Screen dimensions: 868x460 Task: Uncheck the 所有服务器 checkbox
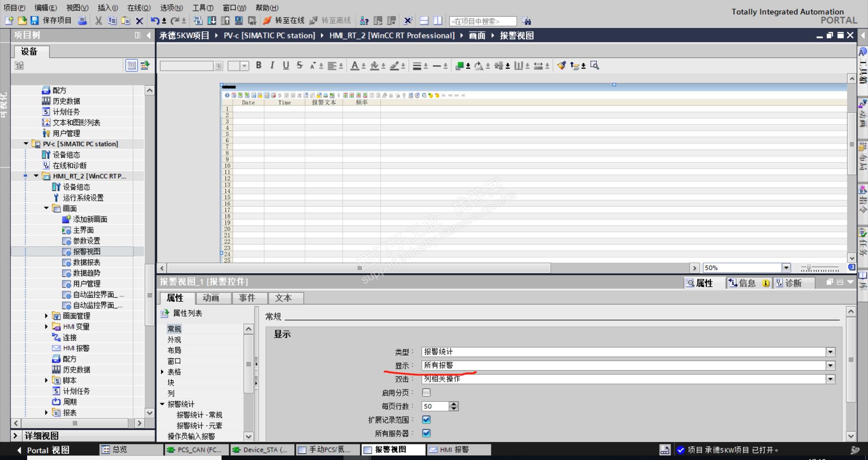pyautogui.click(x=426, y=433)
